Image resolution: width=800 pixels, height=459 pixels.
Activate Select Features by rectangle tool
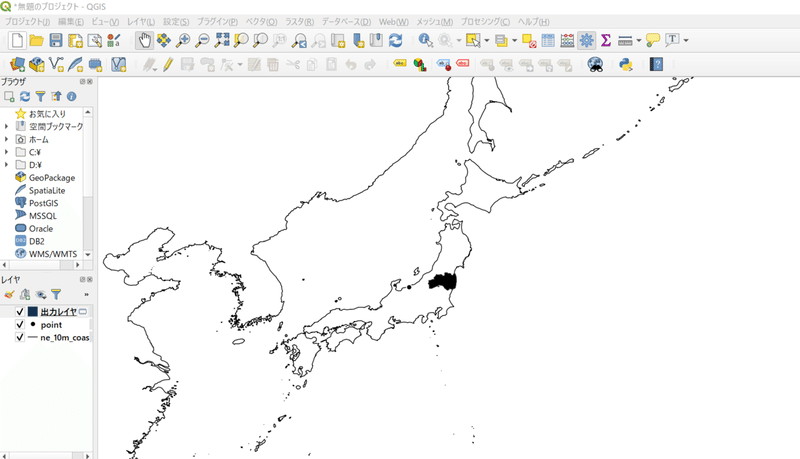(473, 40)
